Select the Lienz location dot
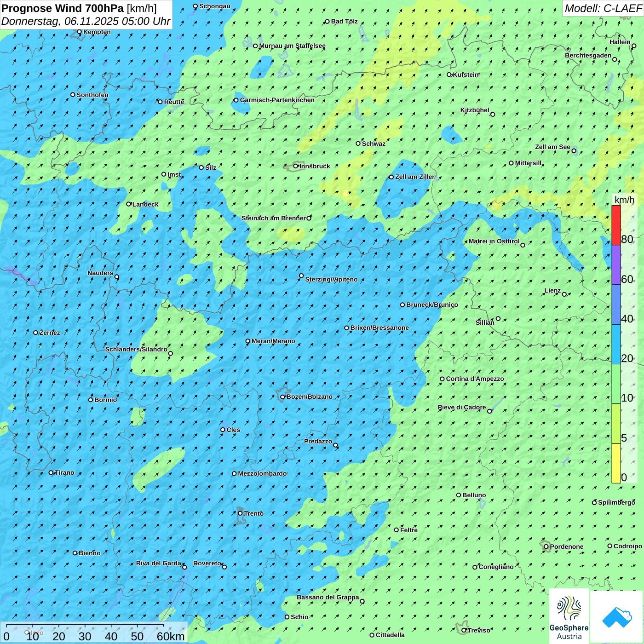The image size is (644, 644). point(564,294)
